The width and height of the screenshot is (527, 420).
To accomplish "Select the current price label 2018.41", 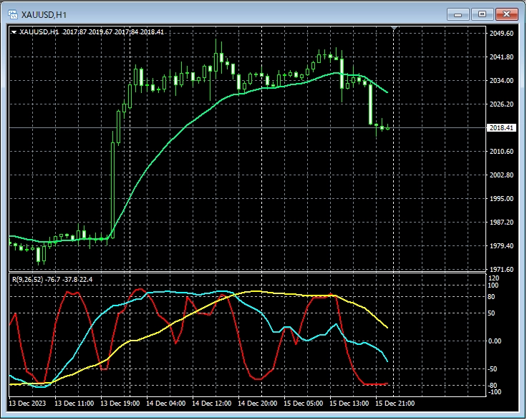I will tap(501, 128).
